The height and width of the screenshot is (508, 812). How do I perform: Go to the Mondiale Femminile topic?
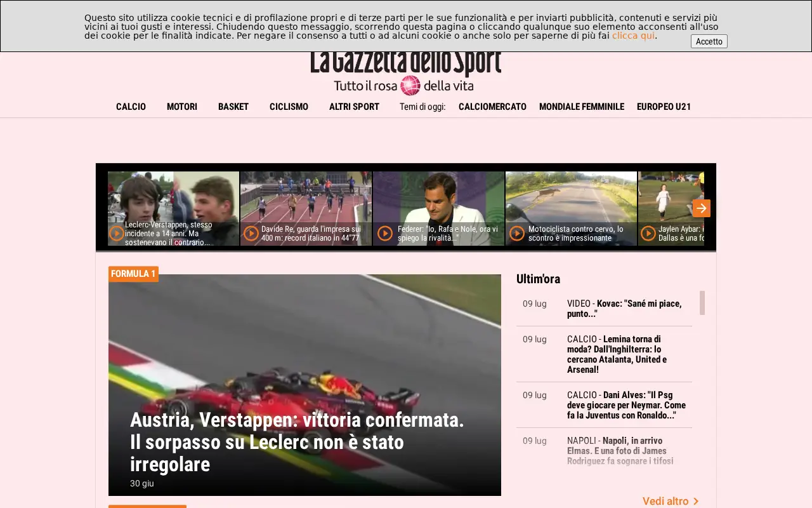click(582, 107)
